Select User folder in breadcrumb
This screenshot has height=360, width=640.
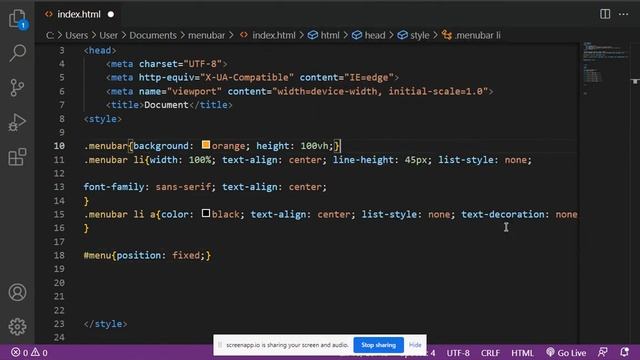coord(108,36)
